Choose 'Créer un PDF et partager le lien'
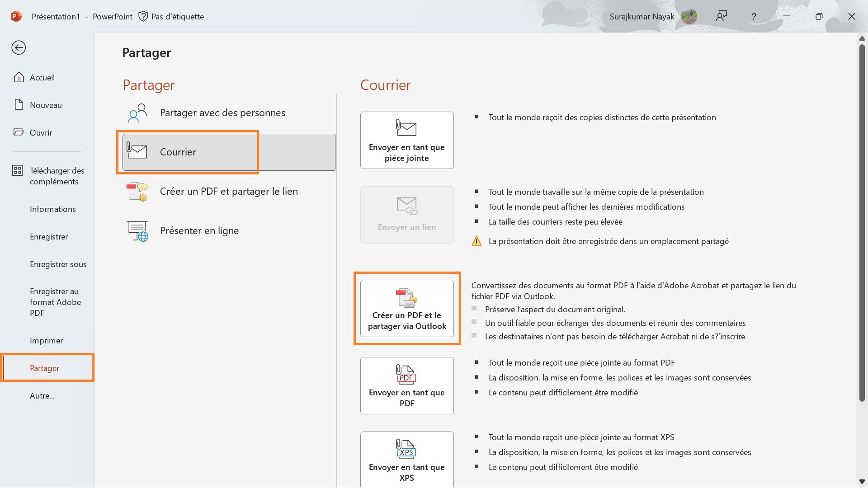This screenshot has width=868, height=488. pos(229,191)
